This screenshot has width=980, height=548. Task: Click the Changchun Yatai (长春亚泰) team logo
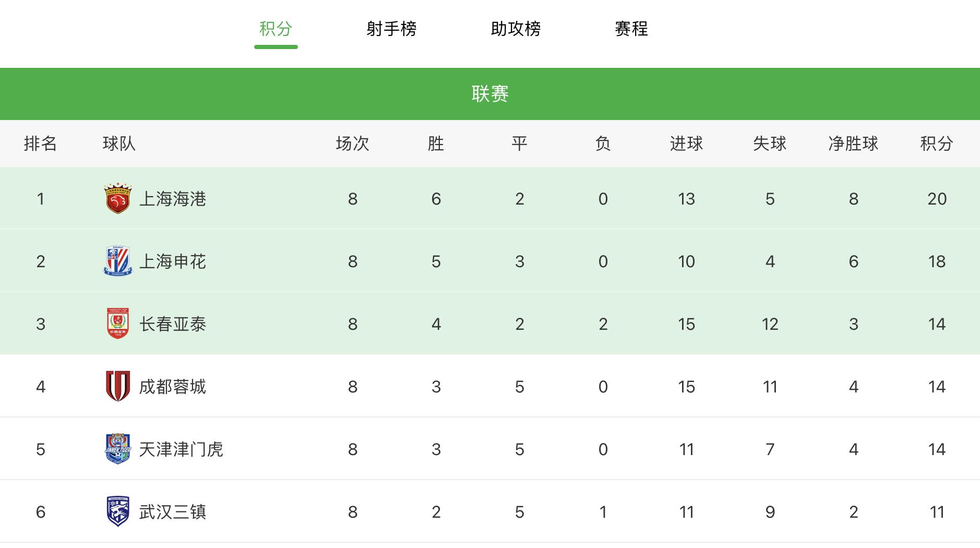coord(118,324)
